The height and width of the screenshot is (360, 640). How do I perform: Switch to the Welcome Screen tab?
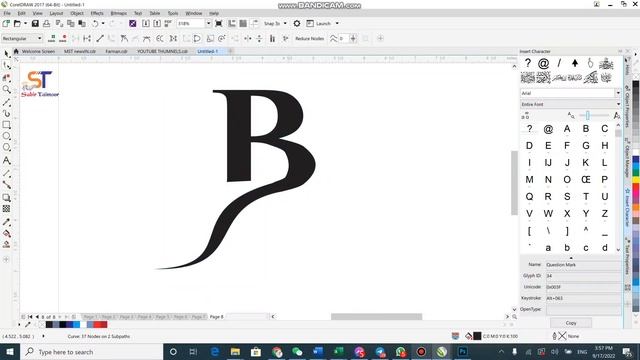[38, 51]
